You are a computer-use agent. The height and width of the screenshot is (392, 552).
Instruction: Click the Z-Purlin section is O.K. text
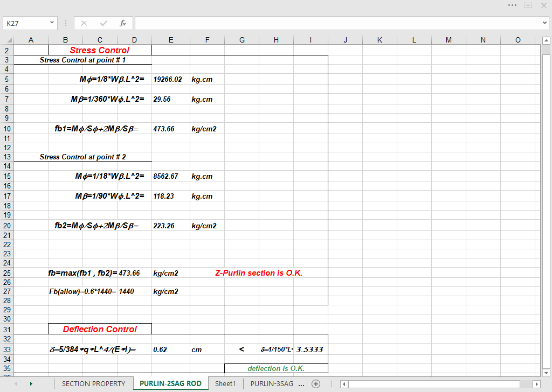coord(259,273)
